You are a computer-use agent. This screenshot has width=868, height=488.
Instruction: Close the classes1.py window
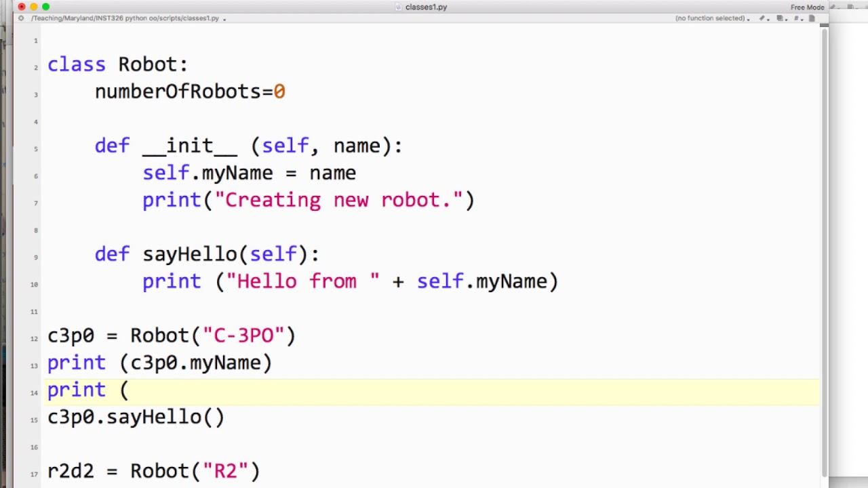(x=22, y=7)
